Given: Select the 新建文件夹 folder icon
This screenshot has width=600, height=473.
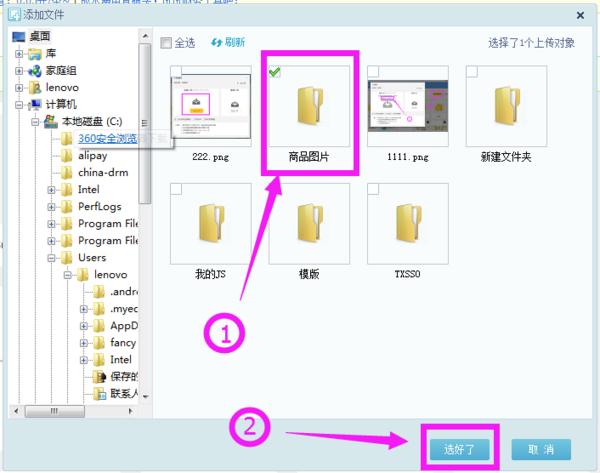Looking at the screenshot, I should point(504,105).
